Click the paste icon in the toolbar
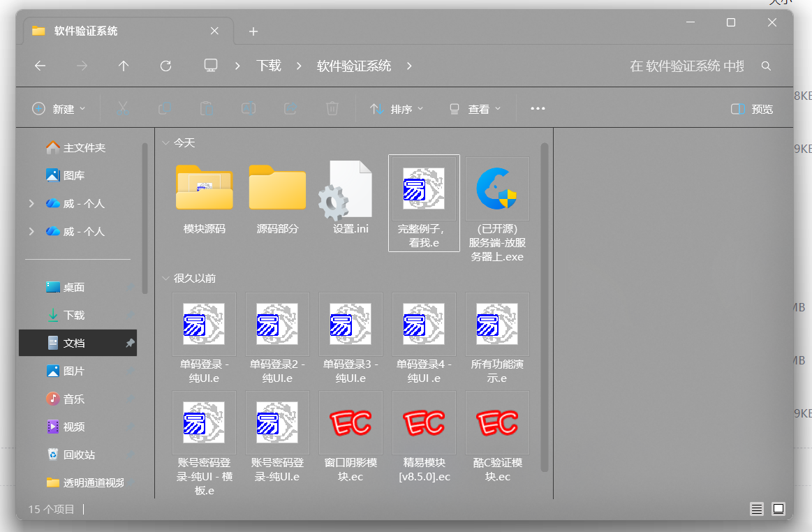Screen dimensions: 812x532 206,108
